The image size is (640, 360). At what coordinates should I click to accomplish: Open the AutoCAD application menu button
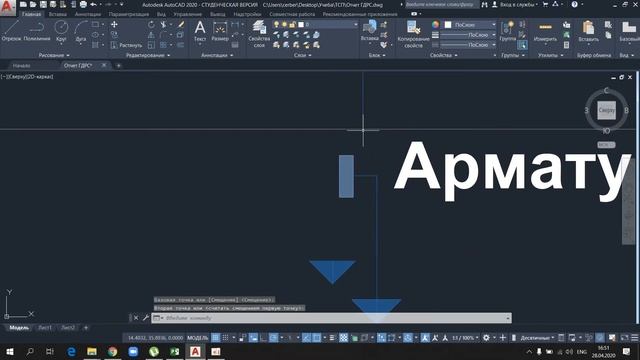click(7, 7)
